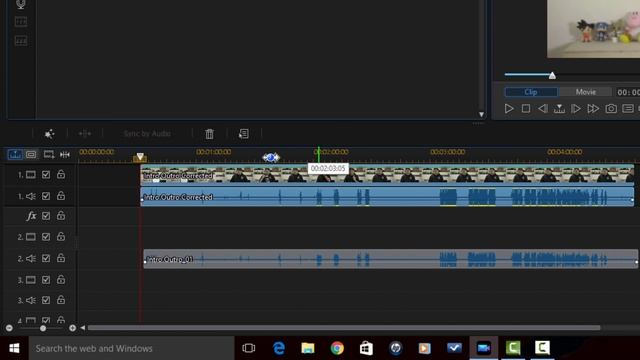
Task: Open Microsoft Edge from taskbar
Action: (x=279, y=348)
